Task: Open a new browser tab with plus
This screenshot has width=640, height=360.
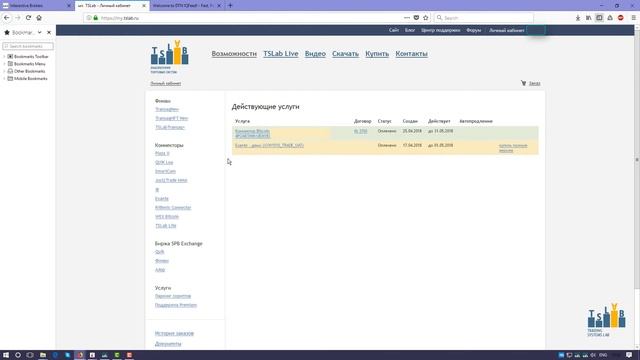Action: point(230,6)
